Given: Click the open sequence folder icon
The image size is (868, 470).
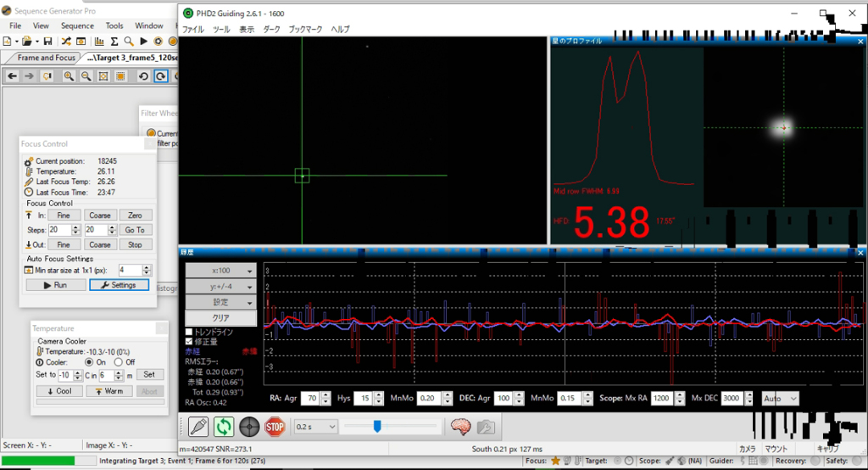Looking at the screenshot, I should click(x=26, y=41).
